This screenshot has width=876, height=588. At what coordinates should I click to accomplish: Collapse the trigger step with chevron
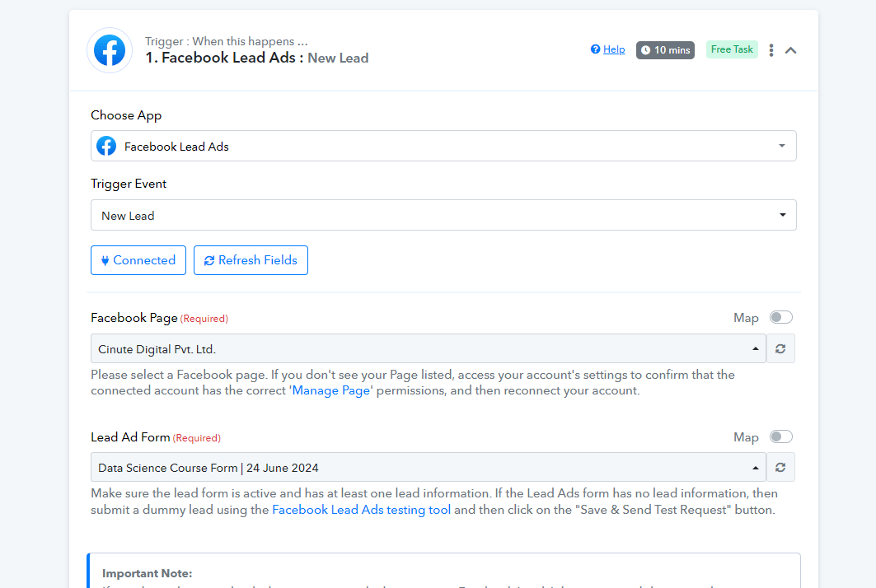[x=790, y=50]
